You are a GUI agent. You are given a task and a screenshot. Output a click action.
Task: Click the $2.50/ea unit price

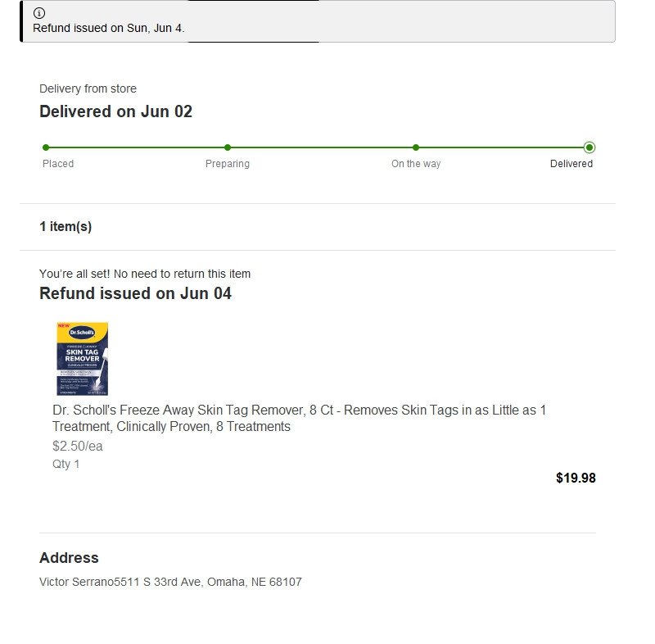pos(77,446)
